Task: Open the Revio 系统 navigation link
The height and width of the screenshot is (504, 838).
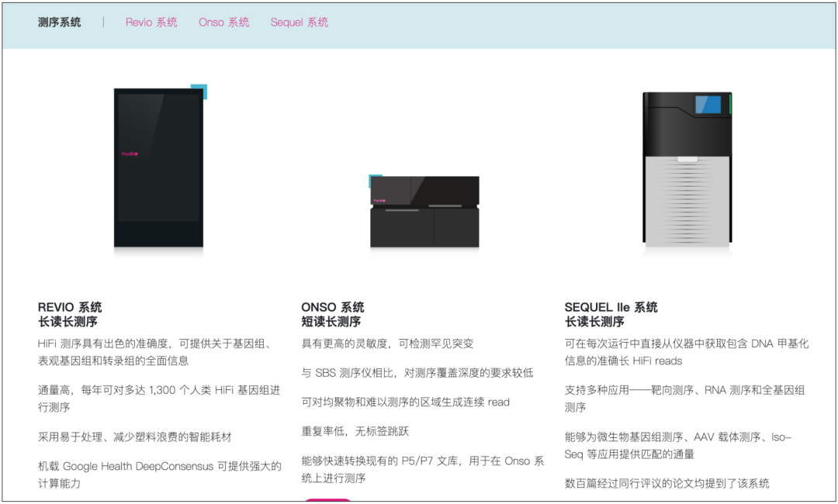Action: pyautogui.click(x=151, y=22)
